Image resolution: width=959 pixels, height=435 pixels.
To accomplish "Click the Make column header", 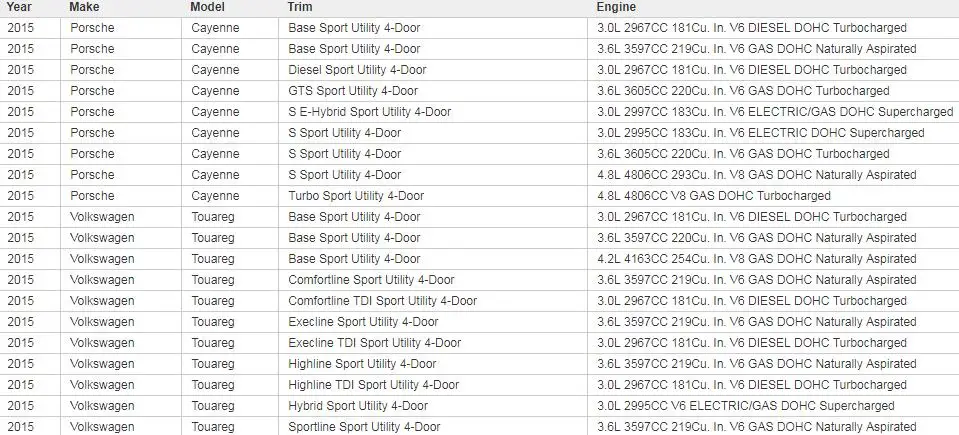I will tap(84, 7).
